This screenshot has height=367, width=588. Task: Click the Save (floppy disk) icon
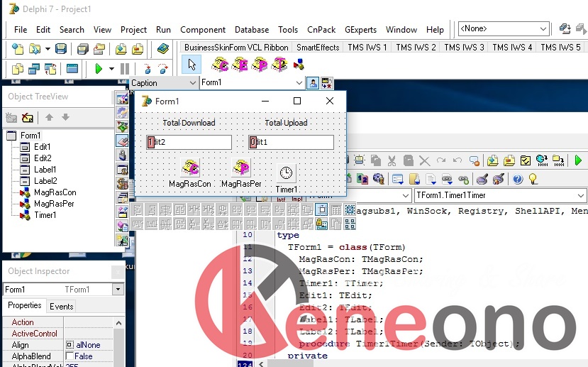pos(61,49)
